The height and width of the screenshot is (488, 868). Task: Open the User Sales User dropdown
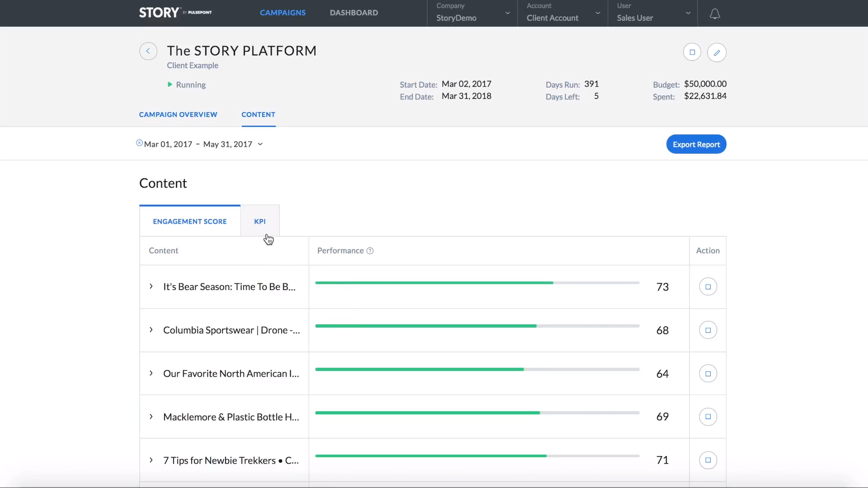653,13
